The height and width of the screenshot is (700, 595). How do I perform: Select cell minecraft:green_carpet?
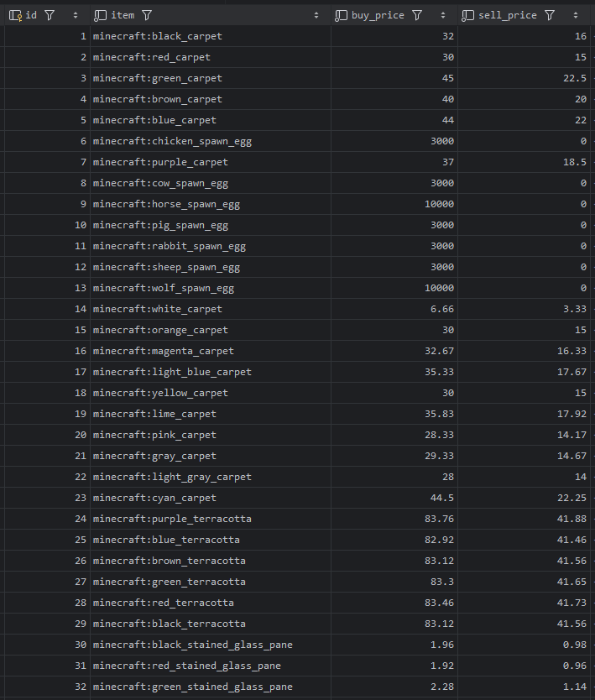click(211, 78)
